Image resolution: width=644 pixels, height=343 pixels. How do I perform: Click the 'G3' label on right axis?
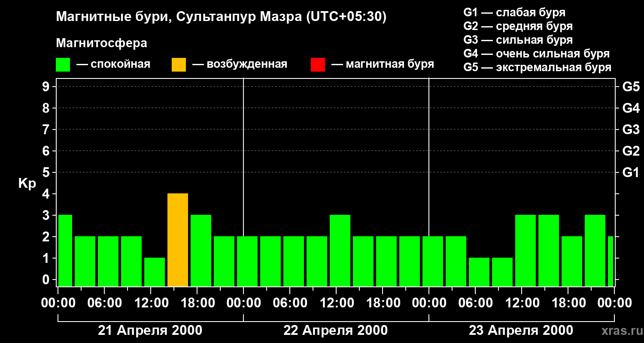631,129
